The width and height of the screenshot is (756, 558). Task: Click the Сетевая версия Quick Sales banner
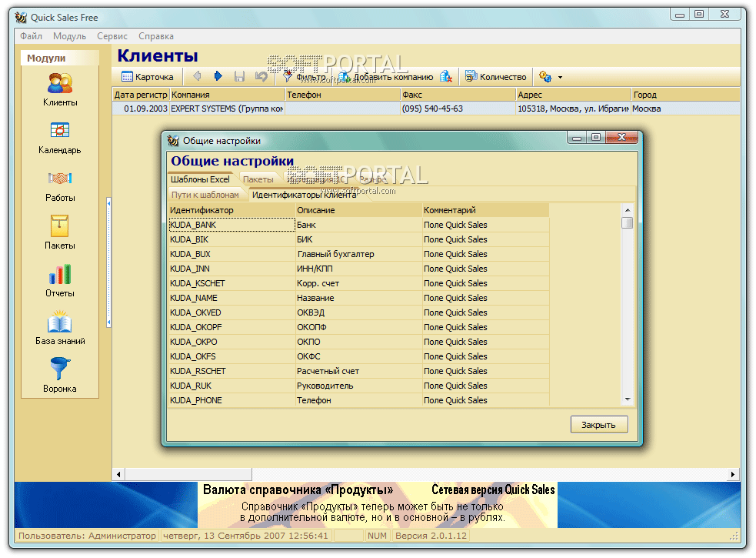pos(493,490)
